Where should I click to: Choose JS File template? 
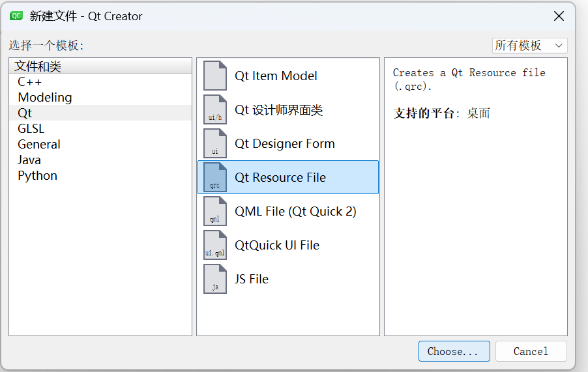(288, 279)
